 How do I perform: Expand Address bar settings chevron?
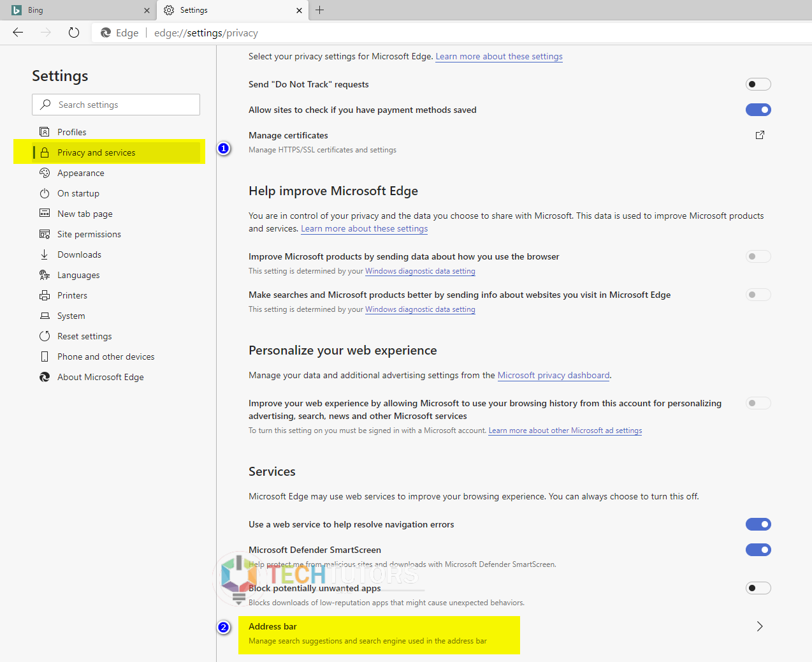[760, 626]
